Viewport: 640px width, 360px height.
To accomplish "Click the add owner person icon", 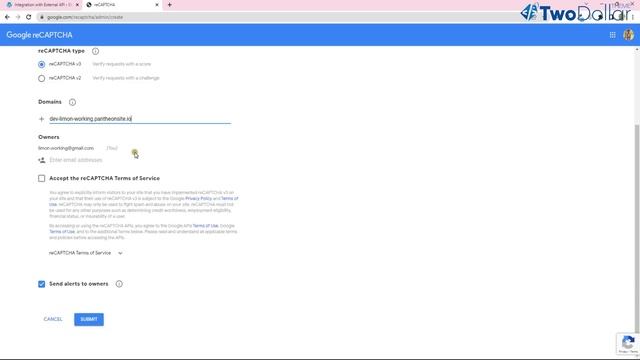I will pyautogui.click(x=42, y=160).
